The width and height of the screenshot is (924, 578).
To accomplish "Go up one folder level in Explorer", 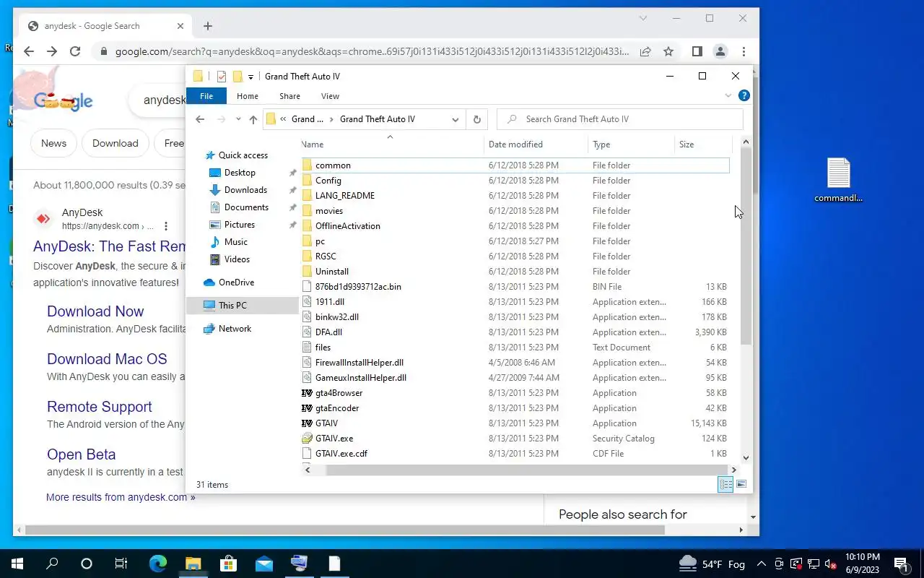I will [253, 120].
